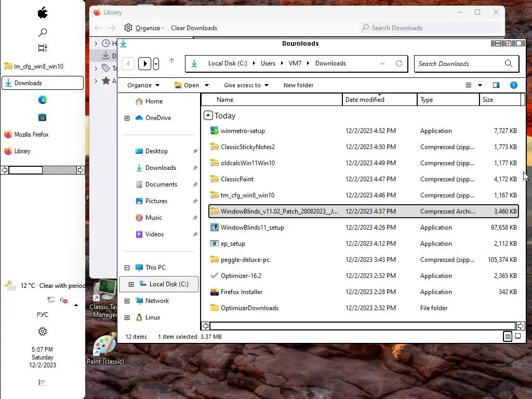Select Firefox Installer file

(x=363, y=292)
